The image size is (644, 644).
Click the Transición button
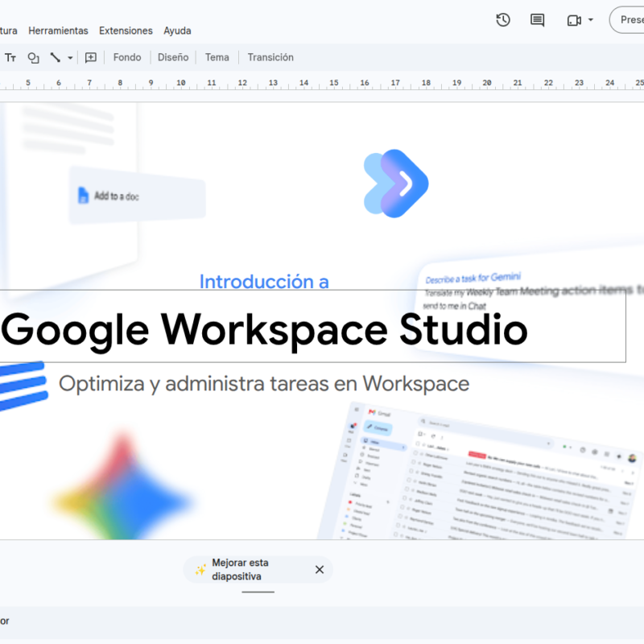(x=270, y=57)
